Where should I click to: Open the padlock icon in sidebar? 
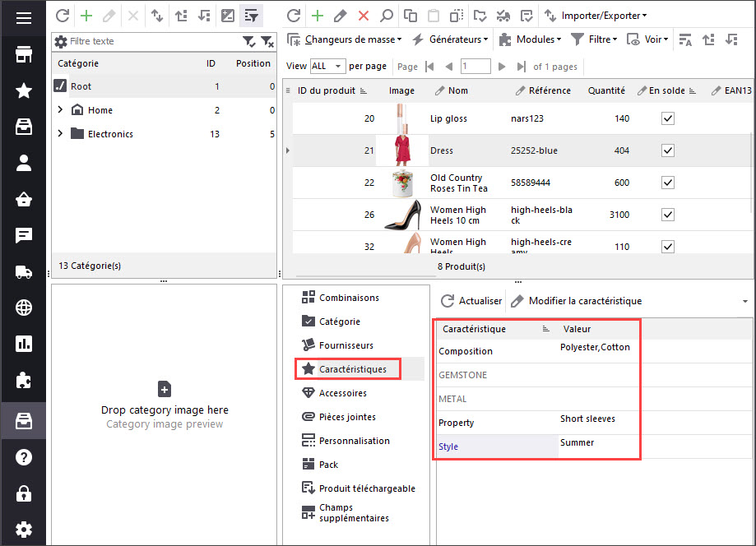pyautogui.click(x=24, y=493)
